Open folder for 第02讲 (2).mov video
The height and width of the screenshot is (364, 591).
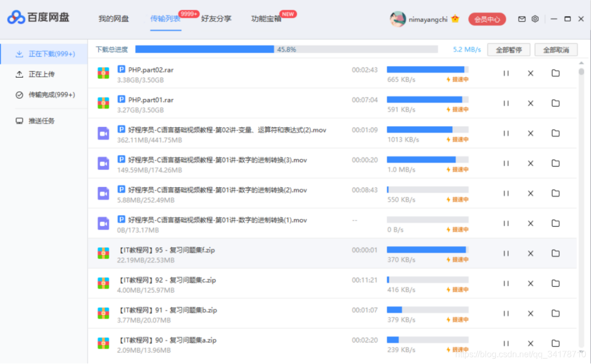[x=556, y=133]
